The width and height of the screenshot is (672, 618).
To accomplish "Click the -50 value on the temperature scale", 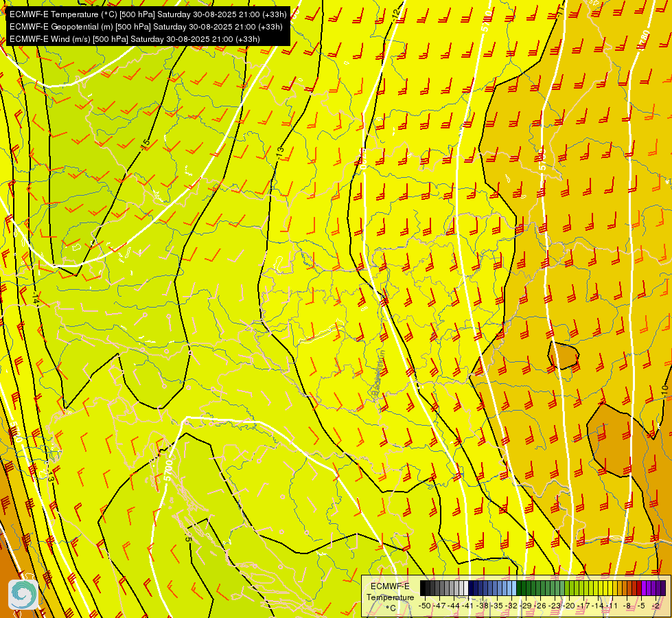I will point(425,606).
